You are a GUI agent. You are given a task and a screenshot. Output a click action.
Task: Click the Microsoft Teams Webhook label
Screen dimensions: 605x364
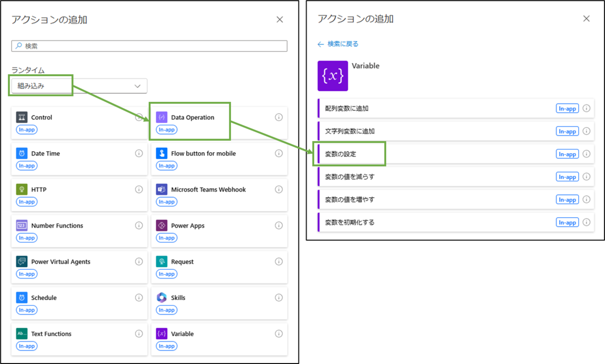click(209, 190)
